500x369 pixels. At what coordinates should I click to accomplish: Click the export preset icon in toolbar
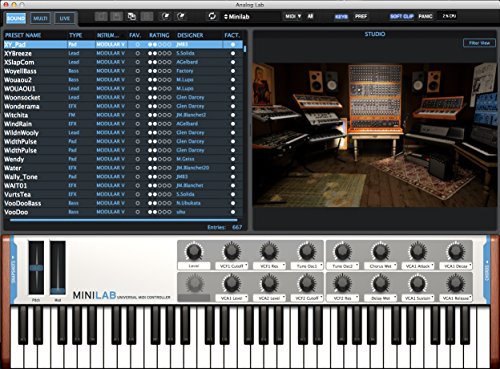click(x=181, y=16)
